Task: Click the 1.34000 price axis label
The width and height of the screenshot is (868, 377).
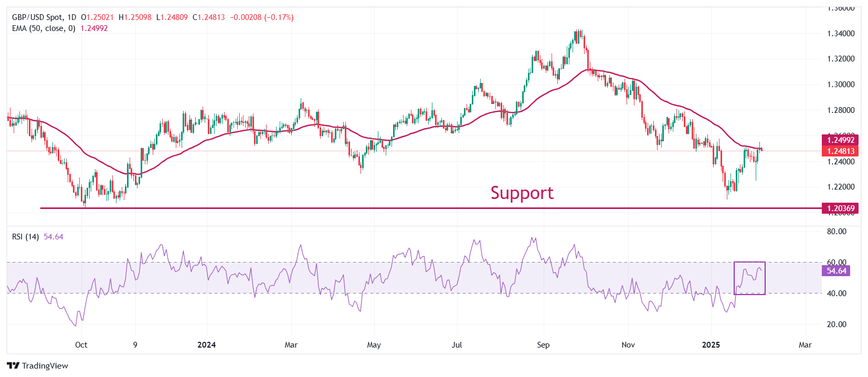Action: click(841, 34)
